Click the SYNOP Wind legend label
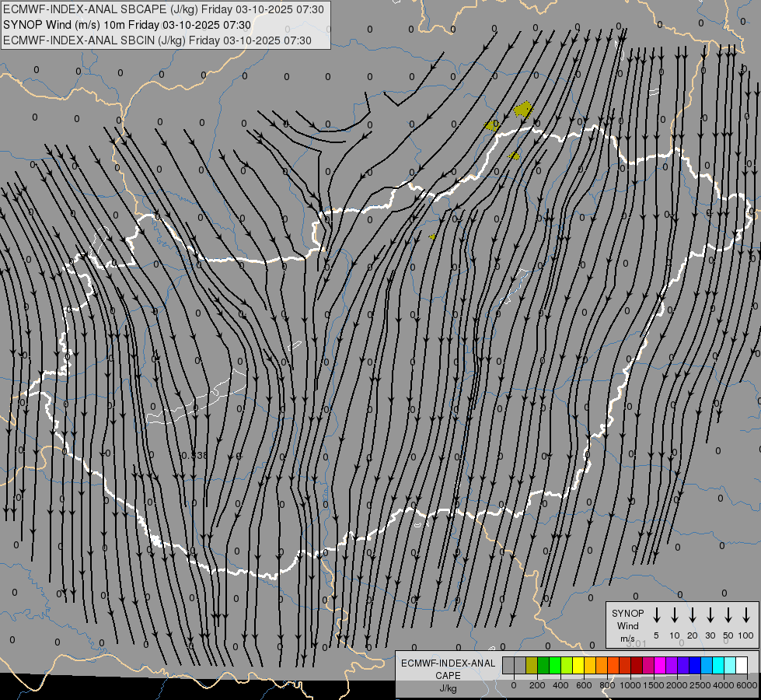This screenshot has height=700, width=761. [627, 625]
